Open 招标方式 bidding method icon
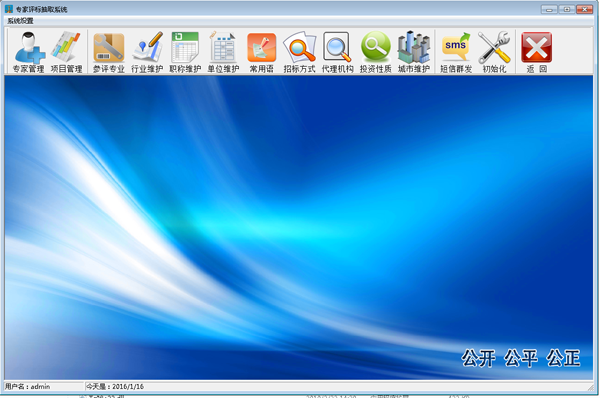600x398 pixels. [x=300, y=52]
